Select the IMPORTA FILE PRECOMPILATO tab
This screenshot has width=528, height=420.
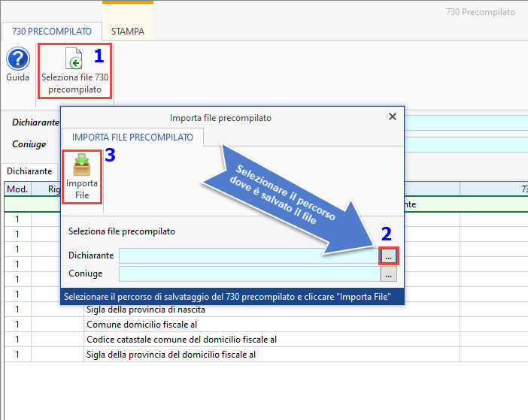pyautogui.click(x=132, y=137)
